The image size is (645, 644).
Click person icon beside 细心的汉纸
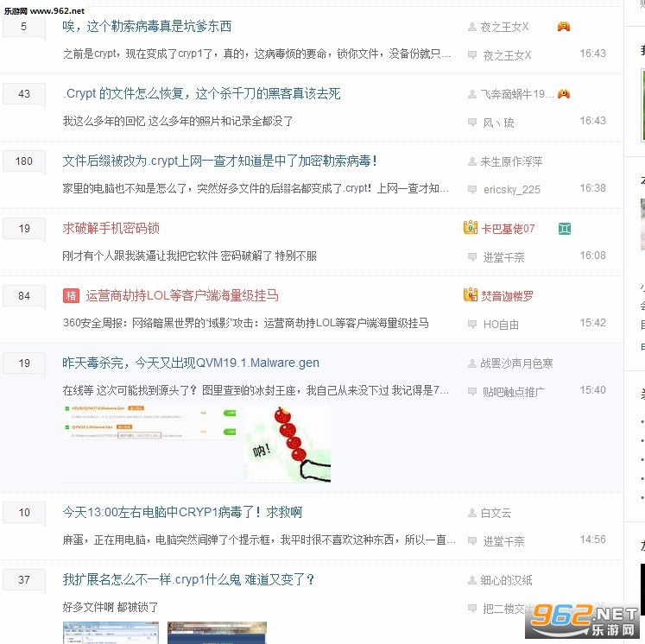point(472,580)
